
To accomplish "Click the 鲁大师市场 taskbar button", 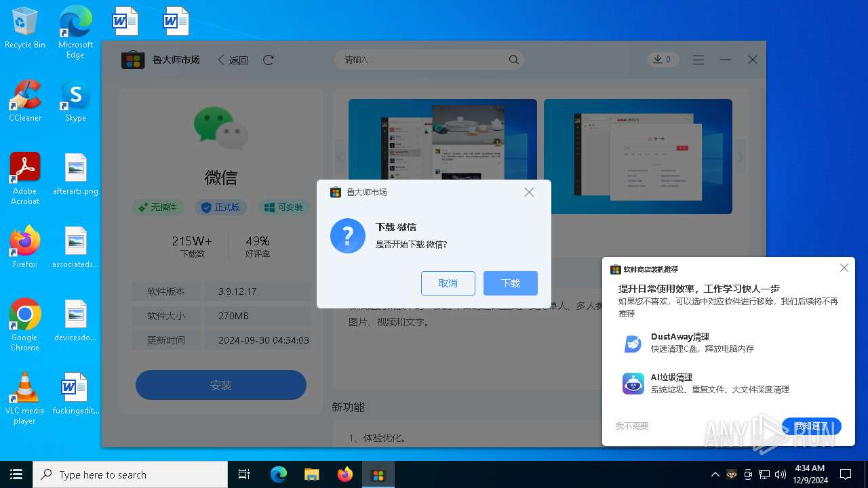I will [378, 474].
